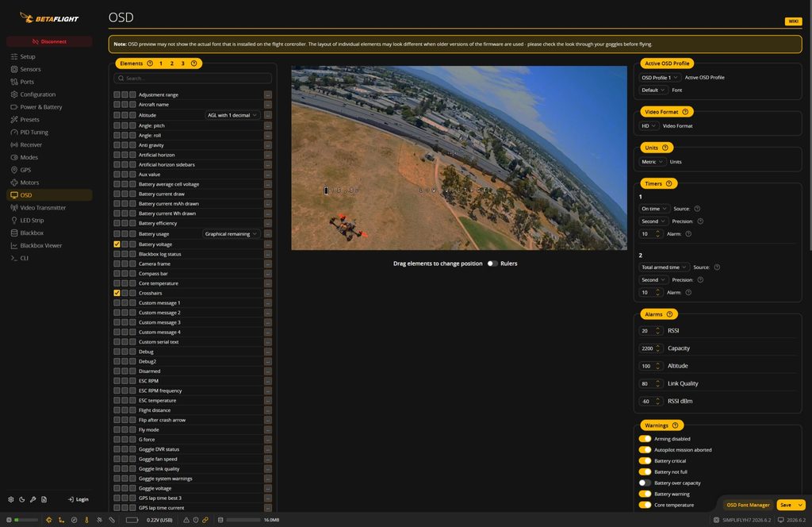Toggle the Battery not full warning
Image resolution: width=812 pixels, height=527 pixels.
[x=645, y=472]
